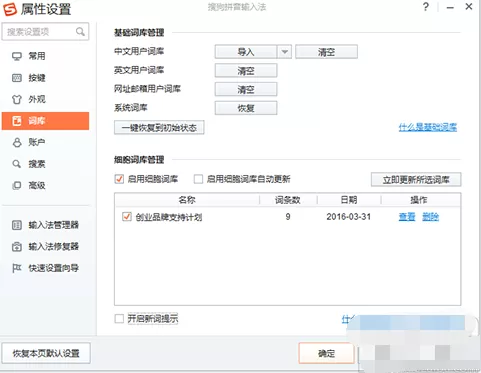Click 一键恢复到初始状态 button
The height and width of the screenshot is (373, 481).
159,128
